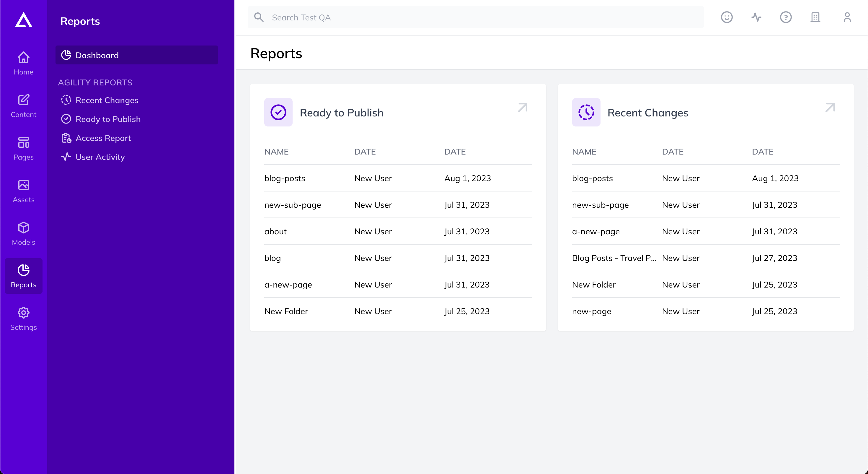The height and width of the screenshot is (474, 868).
Task: Click NAME header in Recent Changes table
Action: (584, 152)
